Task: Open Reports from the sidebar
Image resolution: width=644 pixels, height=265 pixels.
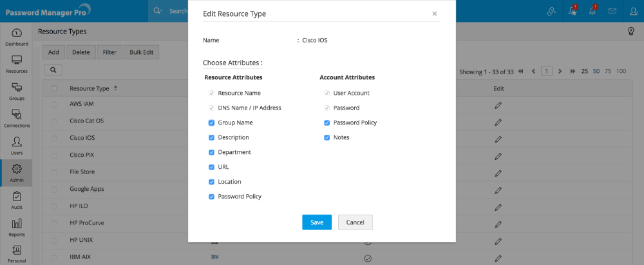Action: pyautogui.click(x=17, y=227)
